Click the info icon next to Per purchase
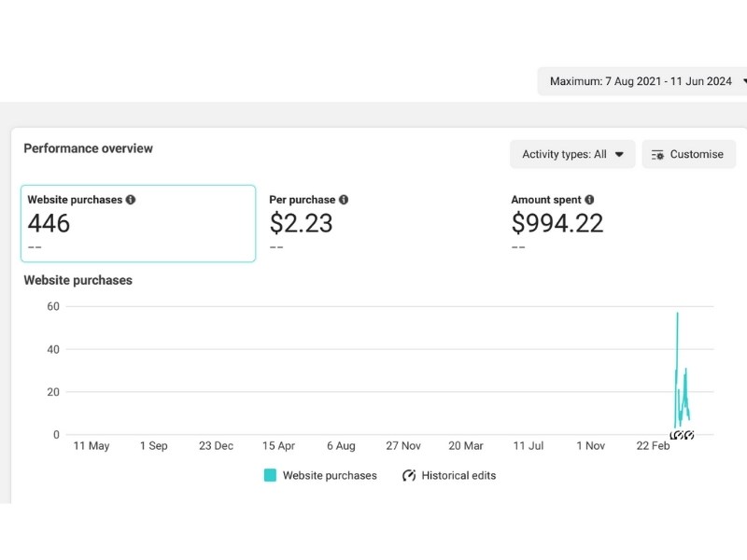 (x=344, y=200)
